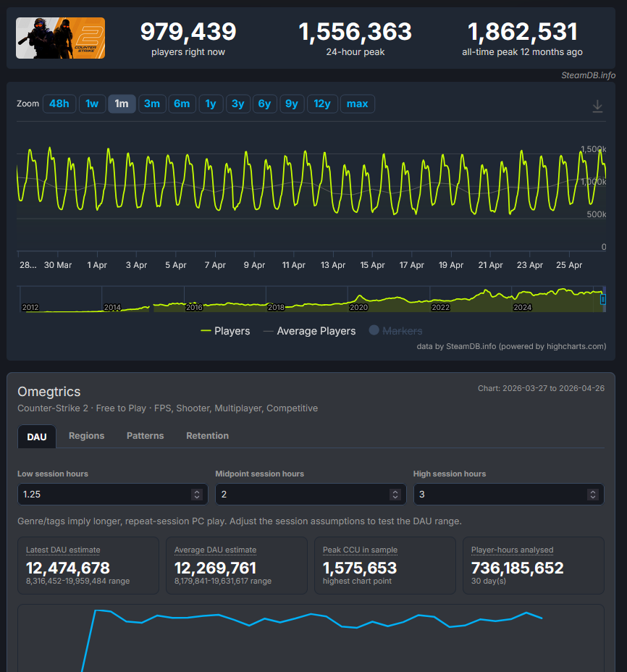Click the 15 Apr axis label
This screenshot has width=627, height=672.
(372, 265)
